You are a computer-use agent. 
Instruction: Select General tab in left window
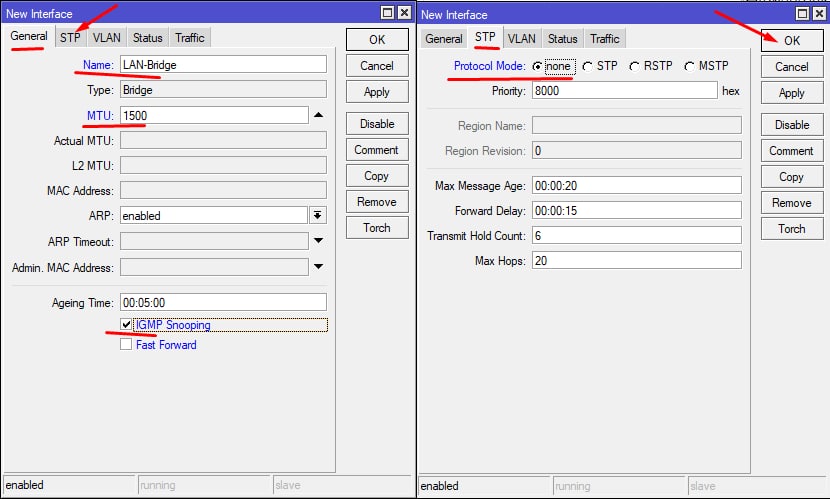coord(29,36)
